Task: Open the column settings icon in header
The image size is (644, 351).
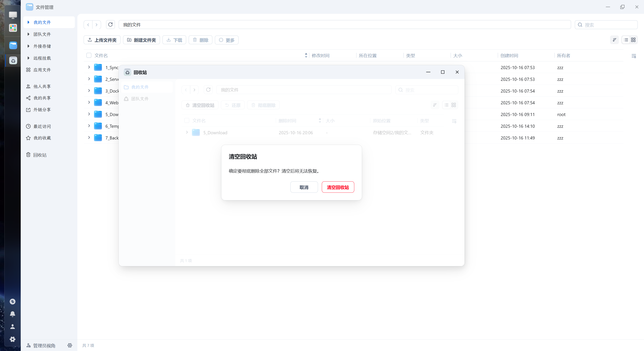Action: (634, 56)
